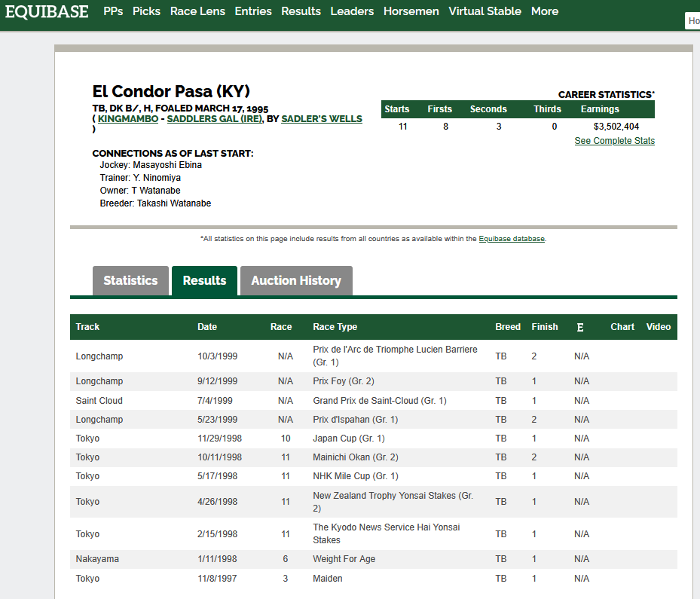Click El Condor Pasa (KY) heading
700x599 pixels.
tap(171, 91)
